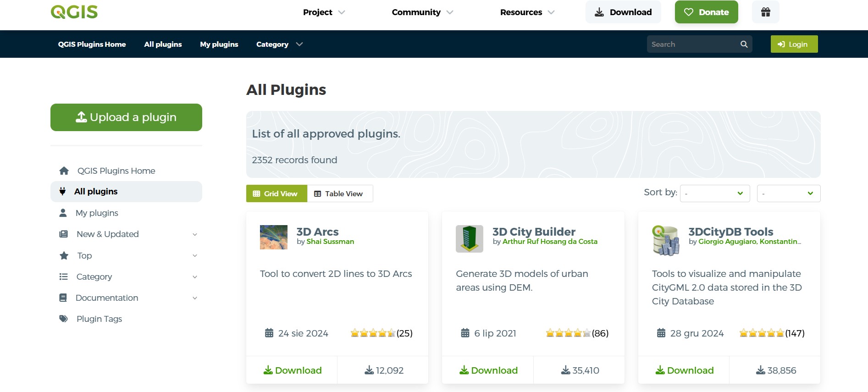Click the search magnifier icon
This screenshot has width=868, height=392.
click(744, 44)
